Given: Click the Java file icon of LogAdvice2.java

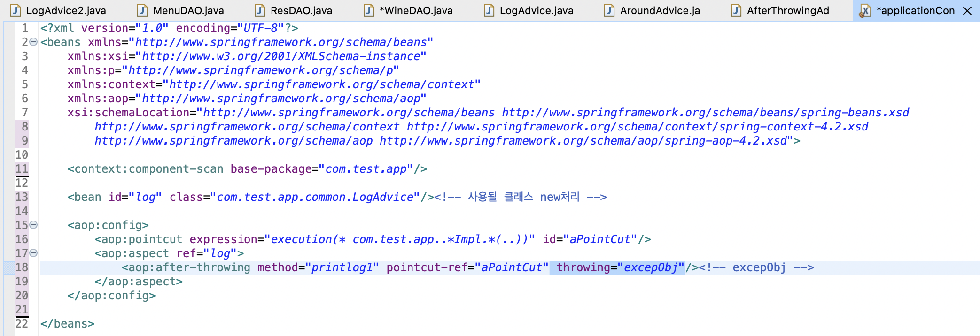Looking at the screenshot, I should point(16,10).
